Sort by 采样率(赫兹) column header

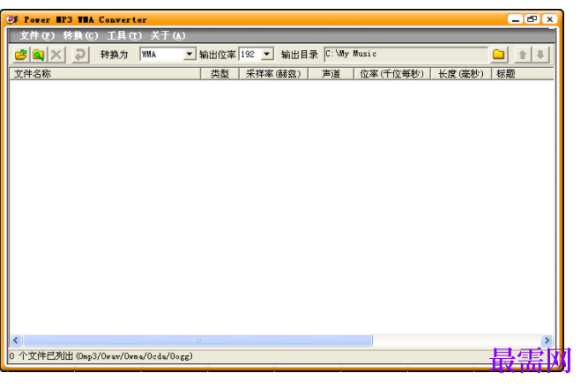click(273, 73)
